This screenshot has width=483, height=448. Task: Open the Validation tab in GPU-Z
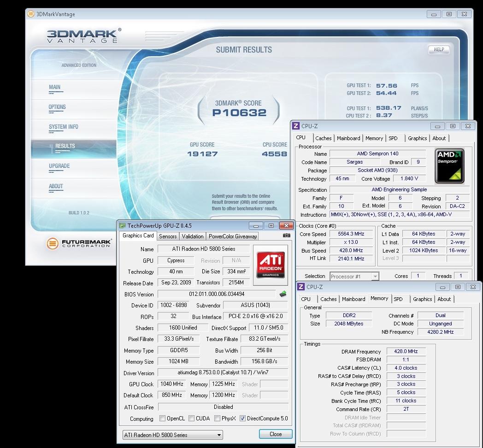point(193,236)
